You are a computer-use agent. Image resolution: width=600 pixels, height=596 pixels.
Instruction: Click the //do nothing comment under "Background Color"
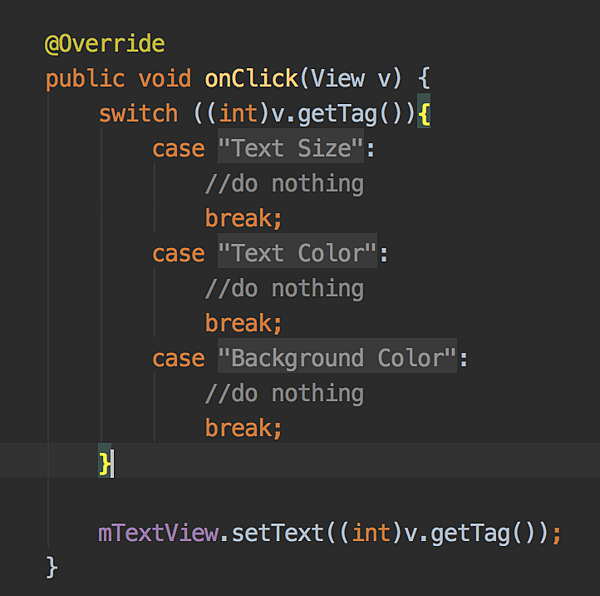284,394
